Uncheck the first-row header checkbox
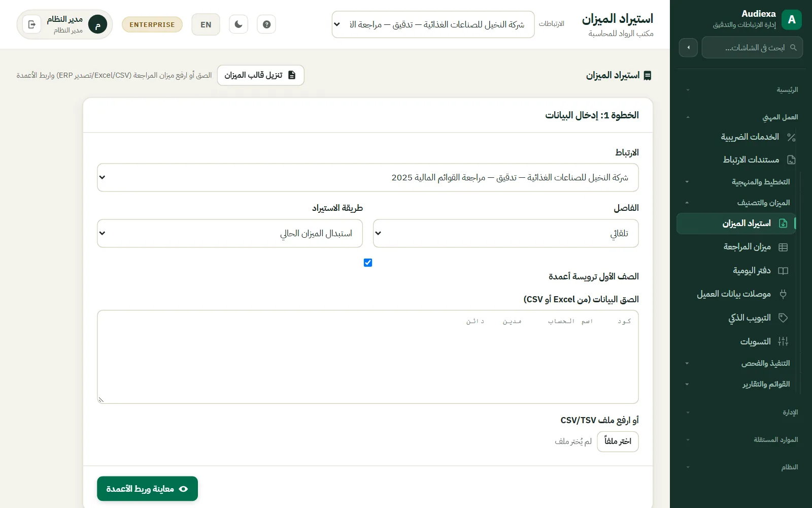 [368, 263]
